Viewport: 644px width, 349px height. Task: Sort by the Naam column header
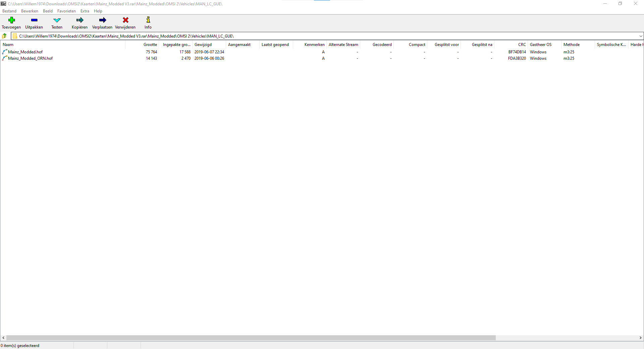click(x=8, y=45)
